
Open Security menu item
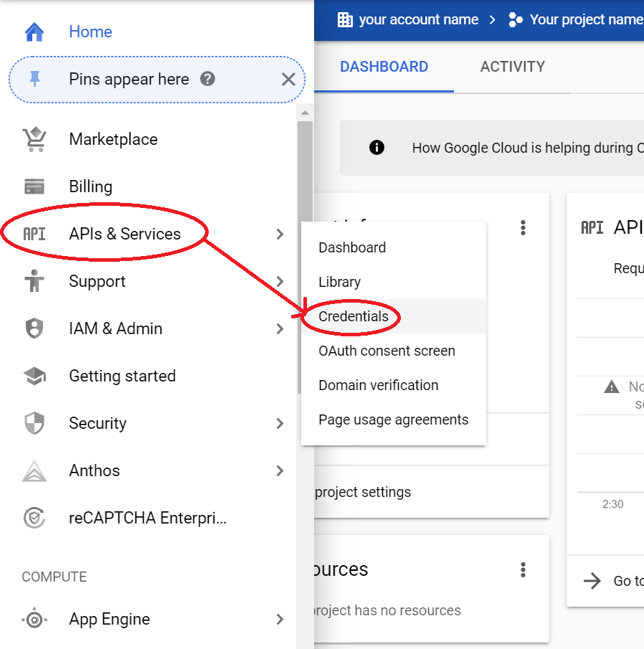98,423
